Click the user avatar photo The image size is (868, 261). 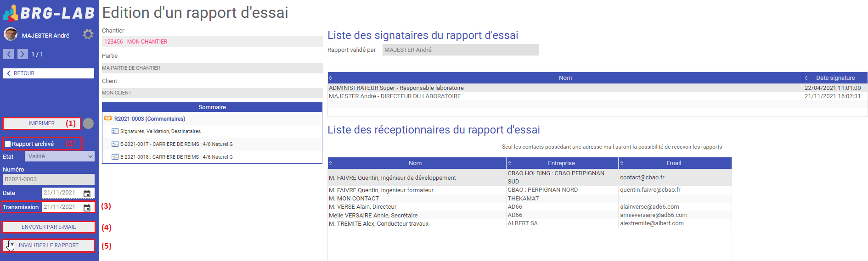[11, 34]
